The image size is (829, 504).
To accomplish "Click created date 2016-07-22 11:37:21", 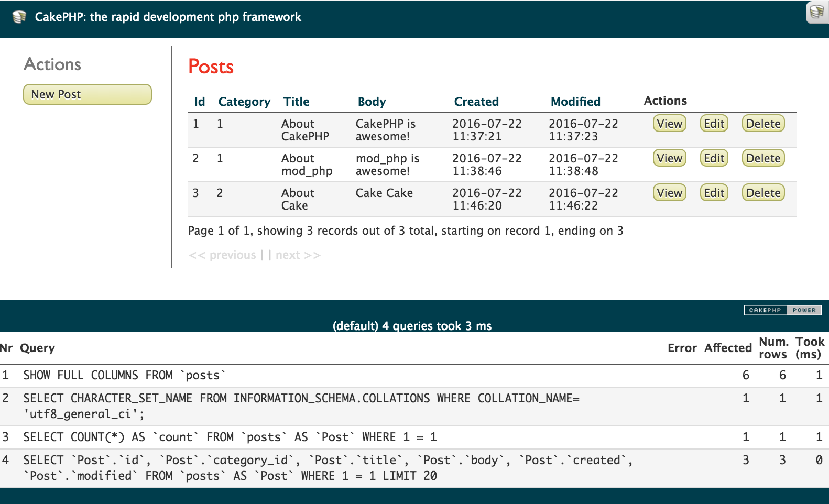I will click(487, 130).
